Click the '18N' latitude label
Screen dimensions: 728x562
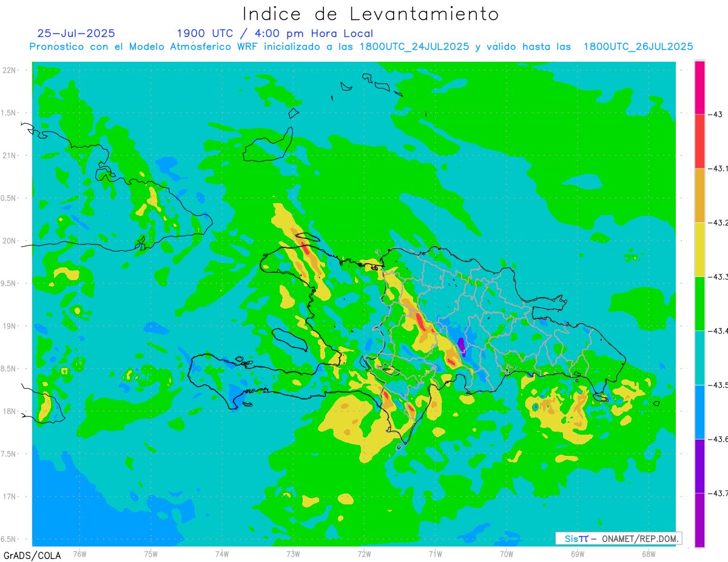tap(10, 412)
